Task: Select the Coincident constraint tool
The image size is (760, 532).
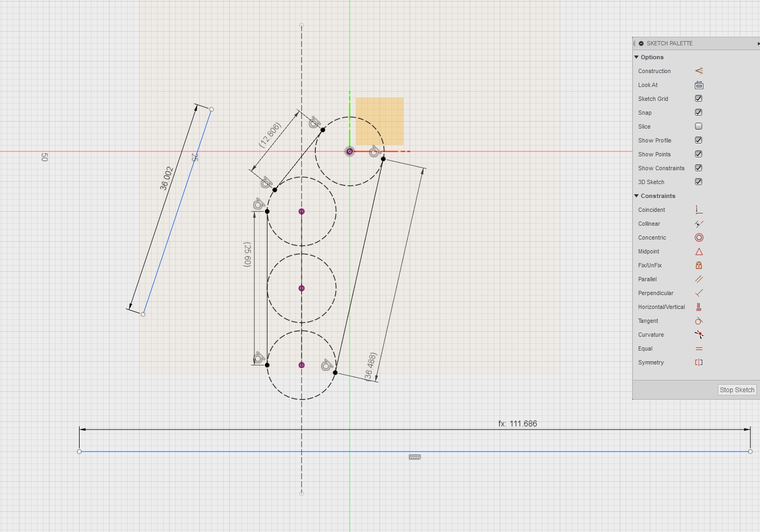Action: [699, 210]
